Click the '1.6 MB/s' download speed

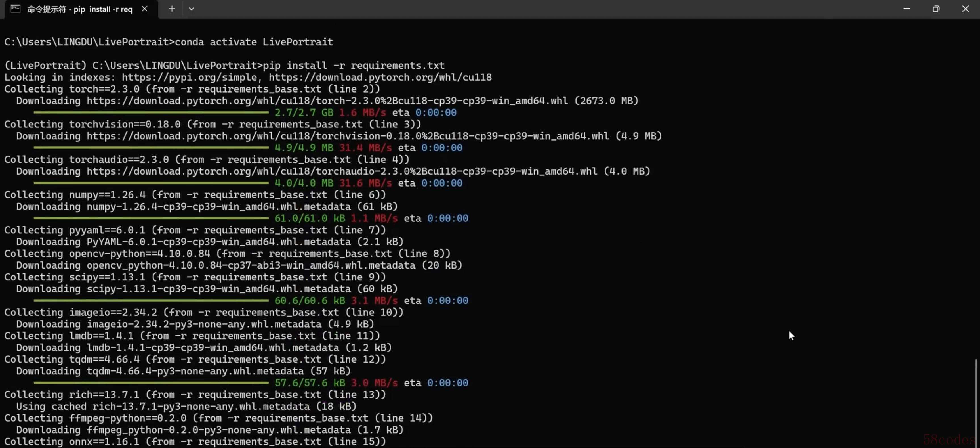tap(363, 113)
